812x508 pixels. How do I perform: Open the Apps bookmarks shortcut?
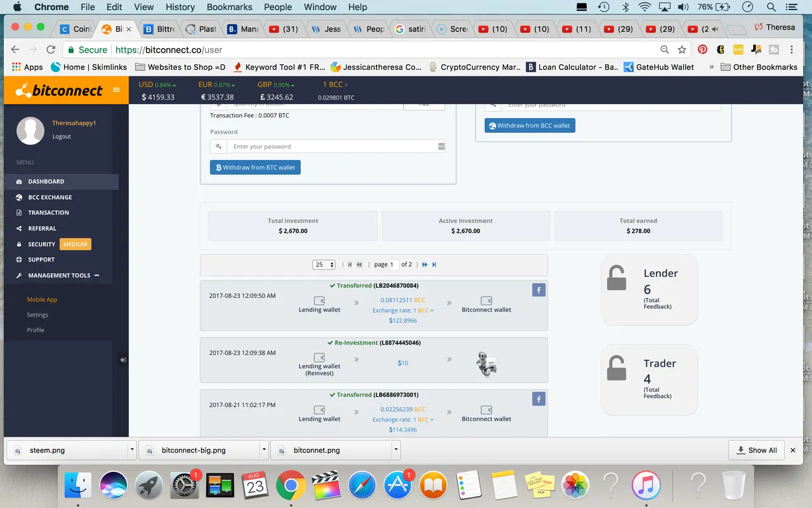tap(28, 67)
